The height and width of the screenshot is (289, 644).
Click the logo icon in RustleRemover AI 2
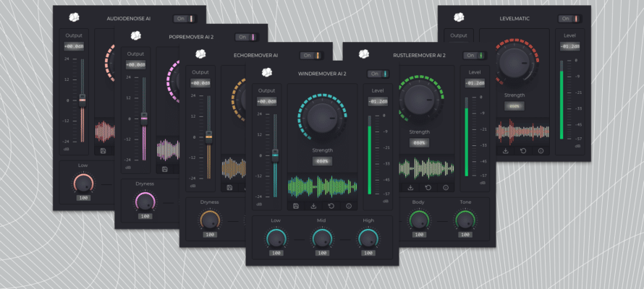click(364, 54)
